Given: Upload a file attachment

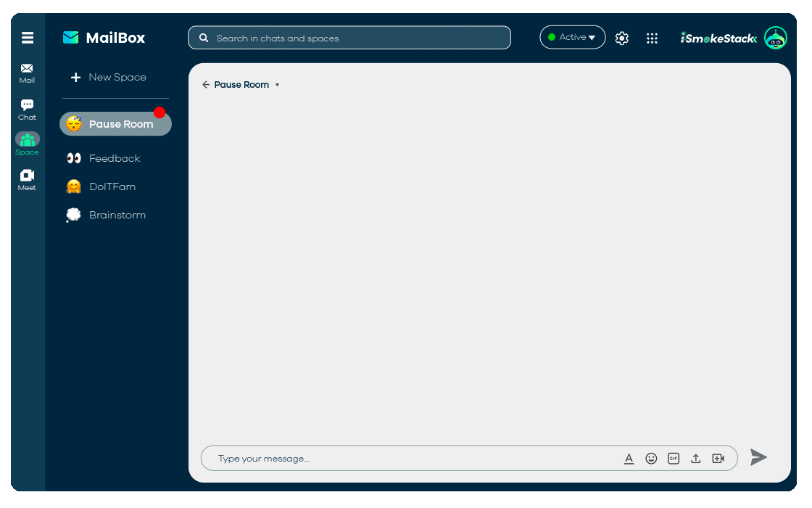Looking at the screenshot, I should click(695, 459).
